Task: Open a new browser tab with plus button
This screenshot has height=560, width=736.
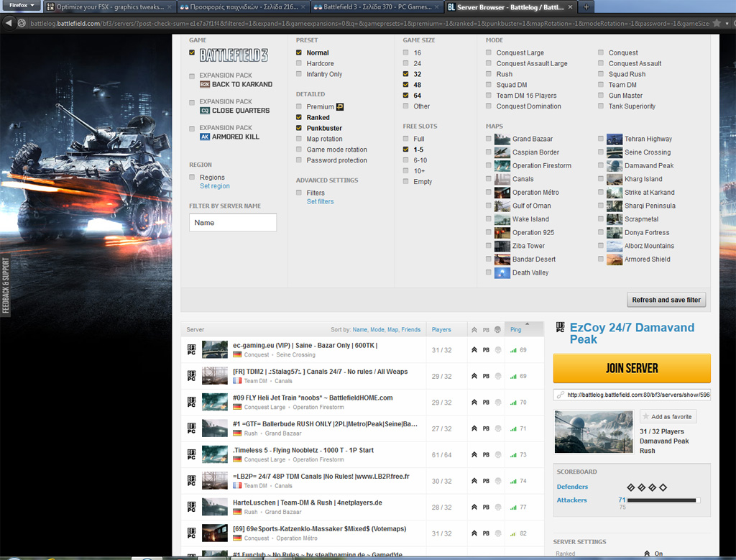Action: point(586,6)
